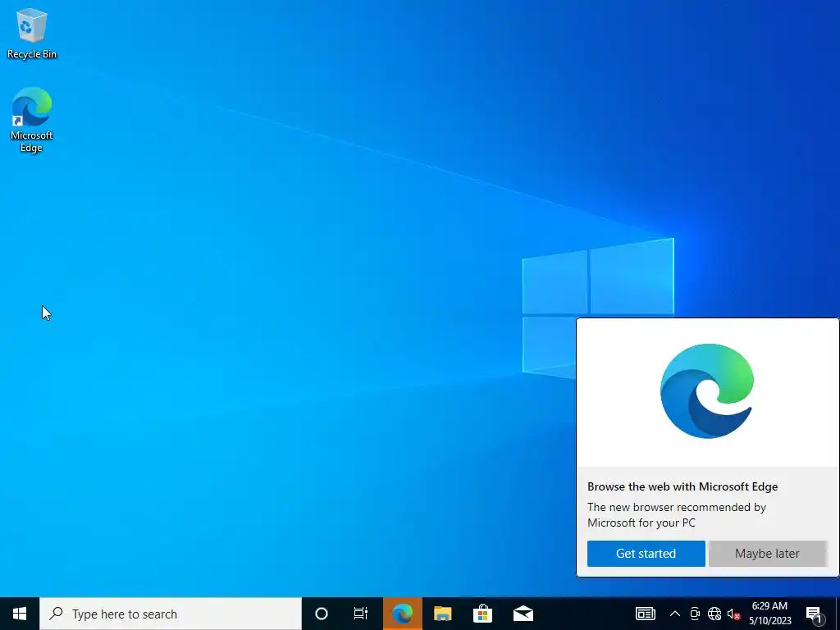The height and width of the screenshot is (630, 840).
Task: Click the Type here to search box
Action: point(171,614)
